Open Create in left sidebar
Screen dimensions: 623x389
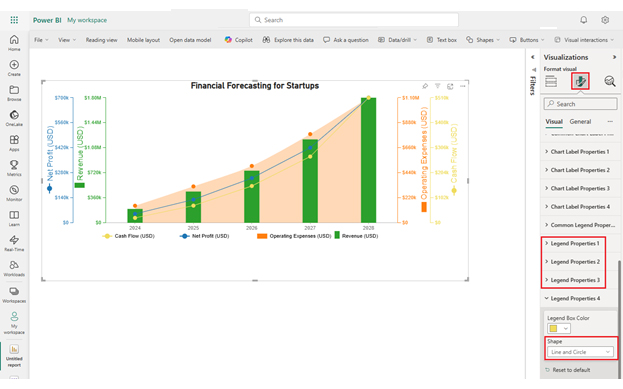(x=14, y=68)
